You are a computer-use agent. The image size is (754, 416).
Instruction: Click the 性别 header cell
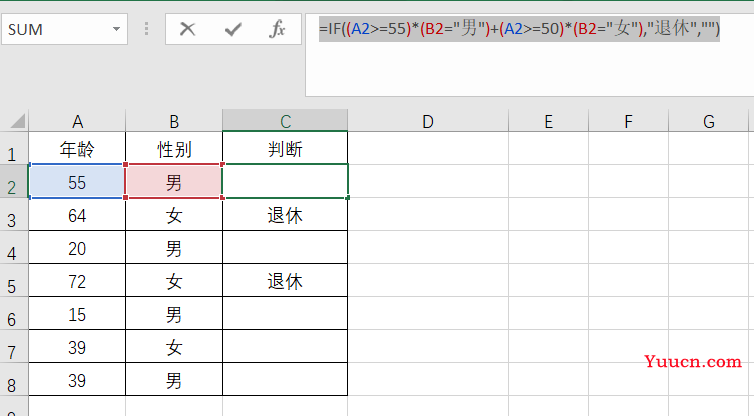pyautogui.click(x=174, y=149)
